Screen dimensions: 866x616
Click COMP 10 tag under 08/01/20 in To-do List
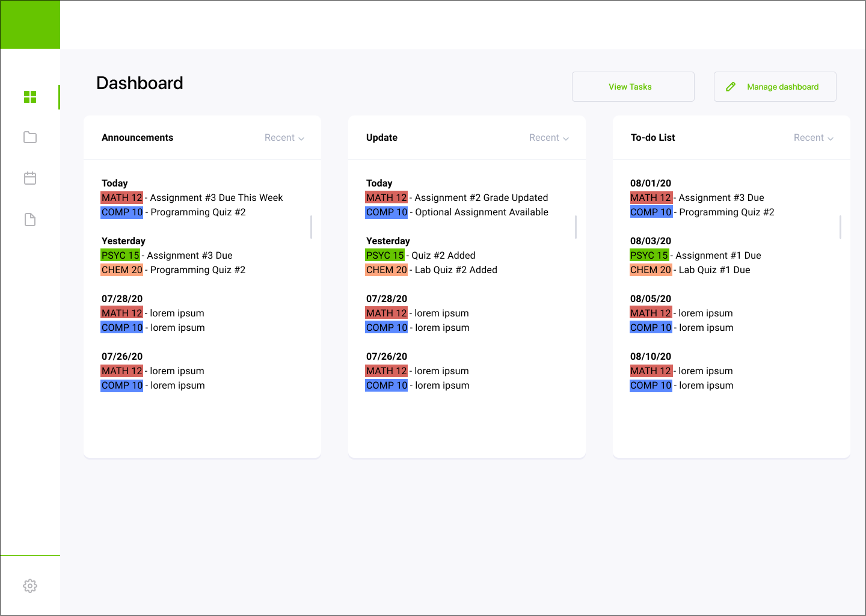[651, 212]
